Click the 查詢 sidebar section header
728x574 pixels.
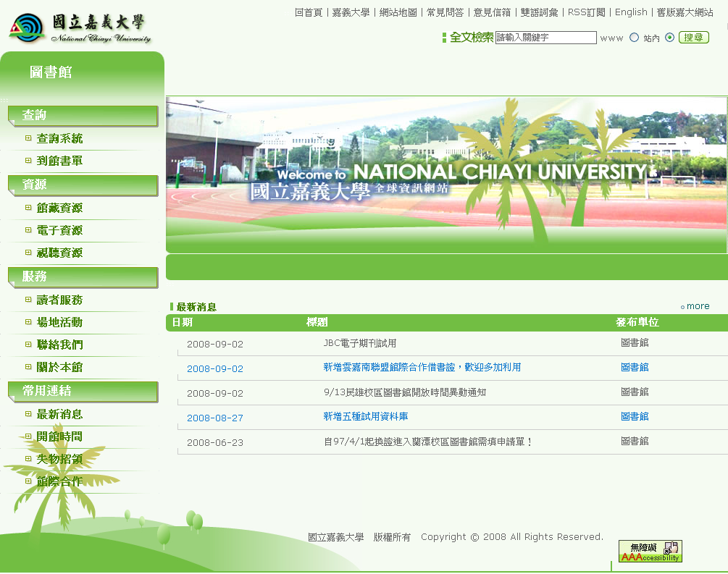(83, 116)
